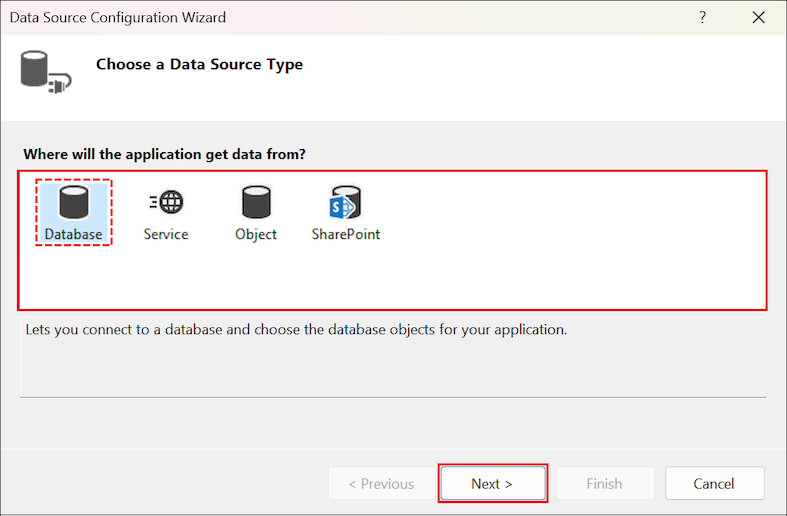
Task: Click the Database text label
Action: click(x=73, y=235)
